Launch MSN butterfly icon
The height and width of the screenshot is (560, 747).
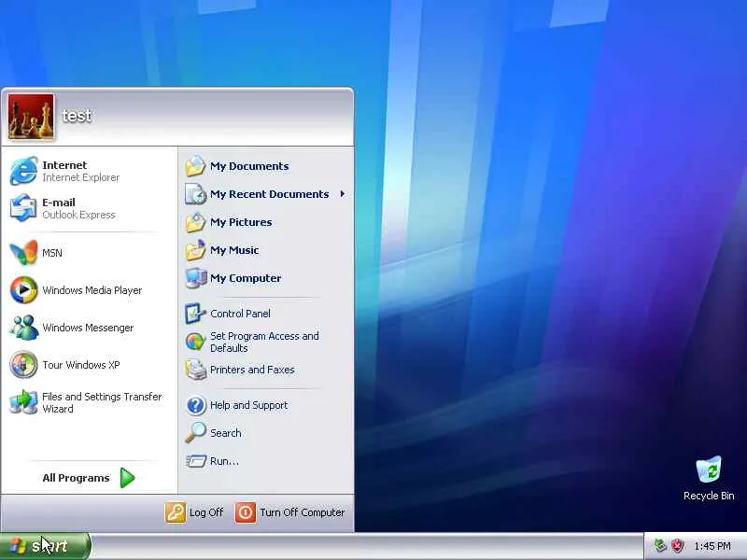[23, 252]
